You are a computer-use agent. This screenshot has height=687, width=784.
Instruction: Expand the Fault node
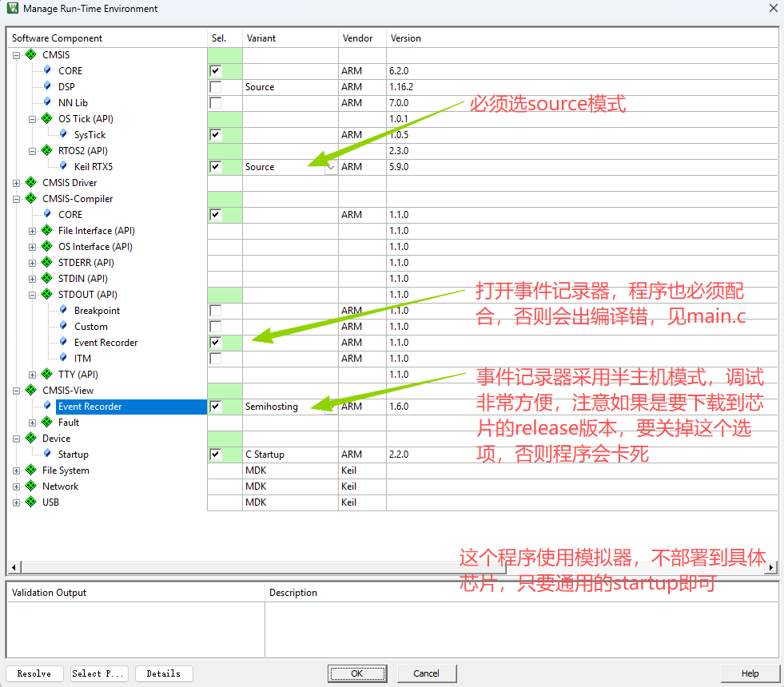click(x=33, y=423)
